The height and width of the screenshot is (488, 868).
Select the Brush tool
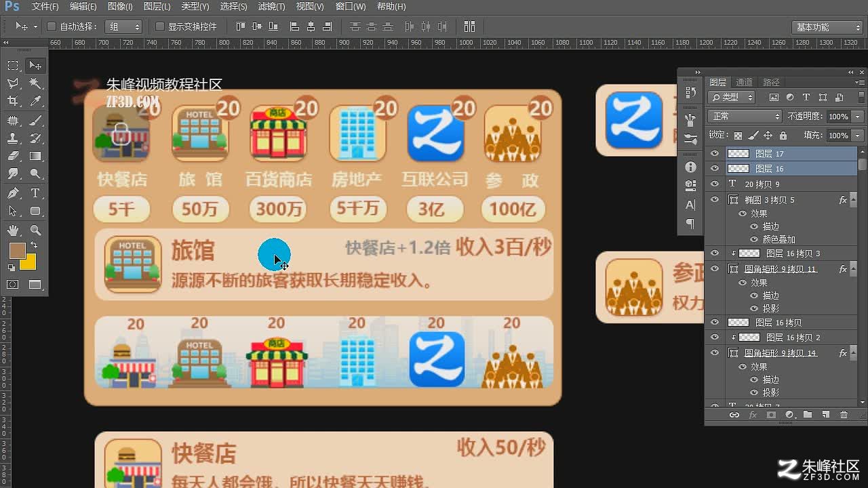pyautogui.click(x=35, y=121)
